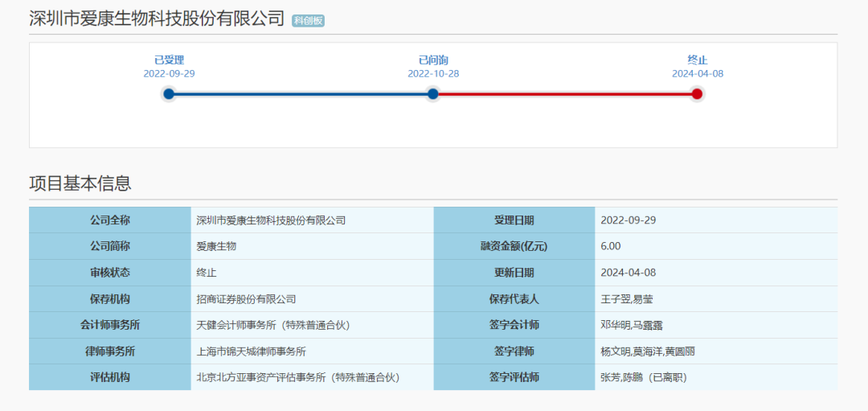Screen dimensions: 868x411
Task: Select the 已受理 stage label
Action: click(x=169, y=60)
